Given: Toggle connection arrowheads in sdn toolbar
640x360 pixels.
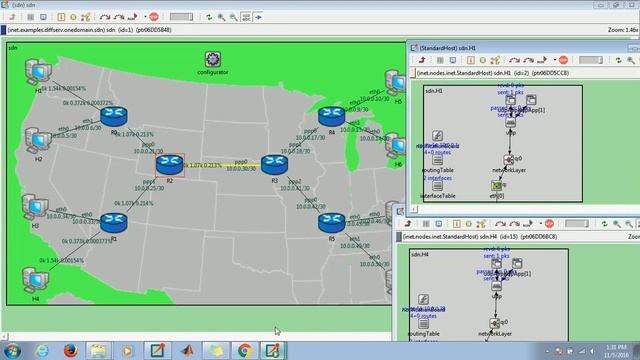Looking at the screenshot, I should [258, 17].
